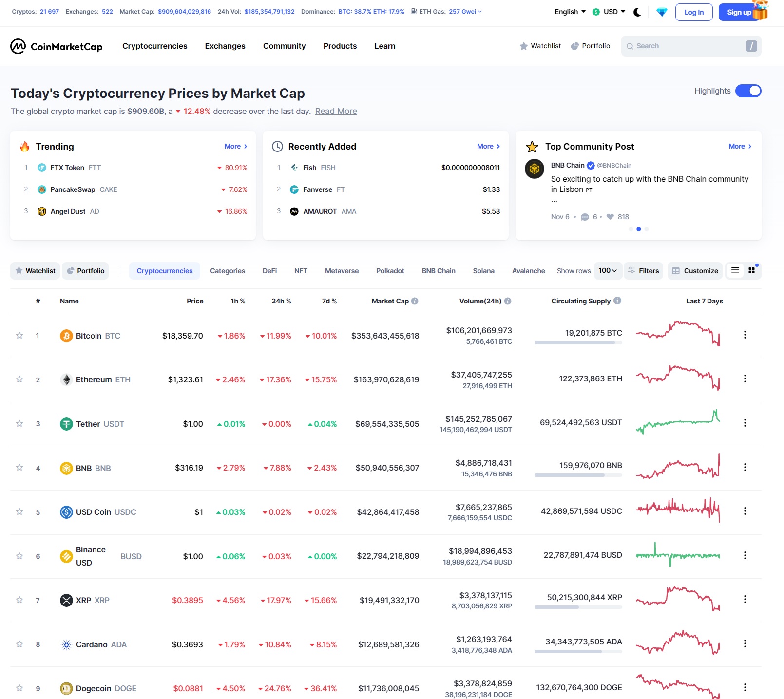Open Tether row three-dot menu

click(745, 423)
